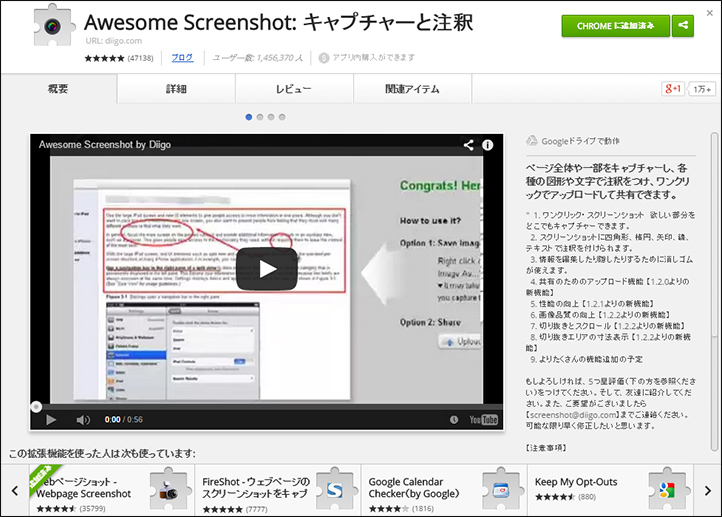Click the green share button
This screenshot has width=722, height=517.
(683, 26)
